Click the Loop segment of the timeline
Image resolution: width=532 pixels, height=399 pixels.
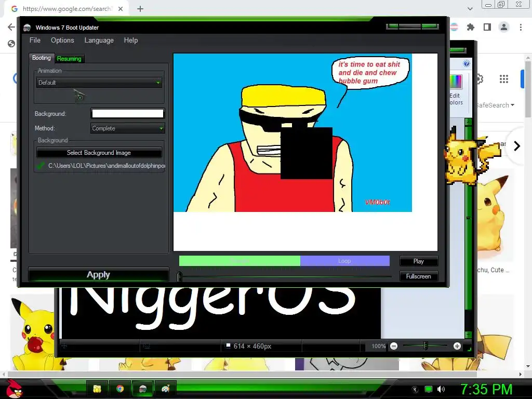(345, 261)
